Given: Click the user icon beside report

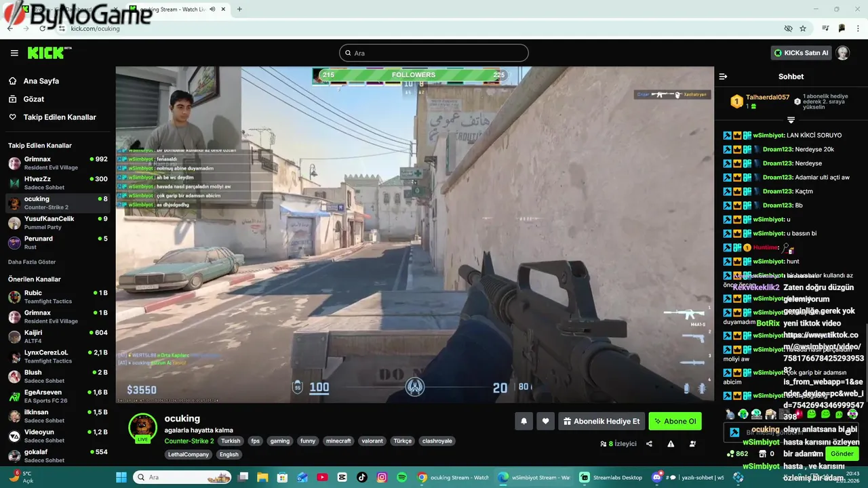Looking at the screenshot, I should [692, 444].
